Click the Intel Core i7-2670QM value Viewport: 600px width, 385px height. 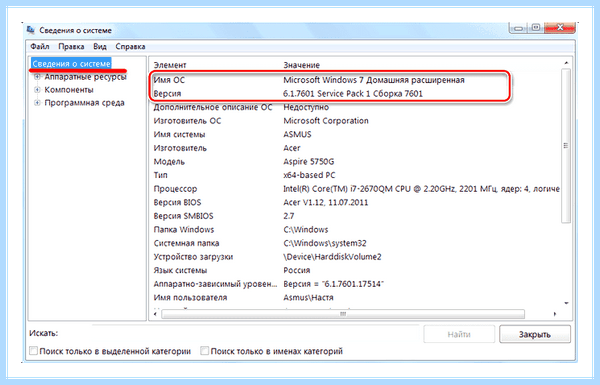tap(421, 189)
